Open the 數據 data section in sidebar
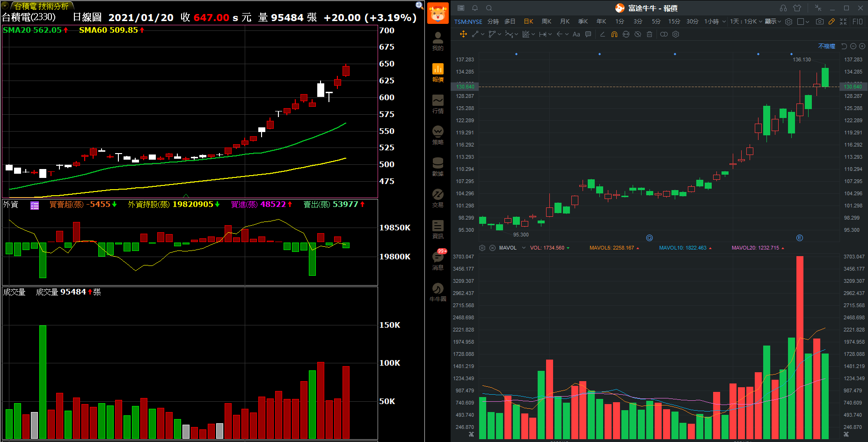 click(x=438, y=167)
